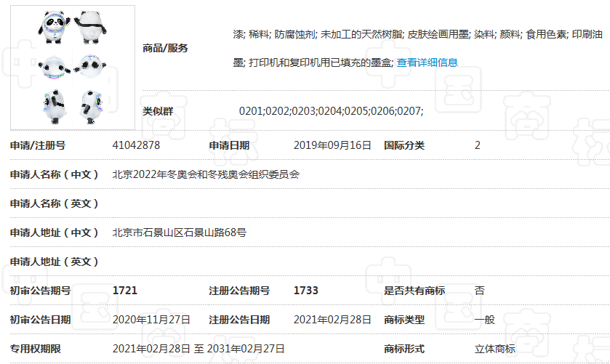Click the 申请人地址（中文） label
The height and width of the screenshot is (364, 610).
(x=54, y=232)
